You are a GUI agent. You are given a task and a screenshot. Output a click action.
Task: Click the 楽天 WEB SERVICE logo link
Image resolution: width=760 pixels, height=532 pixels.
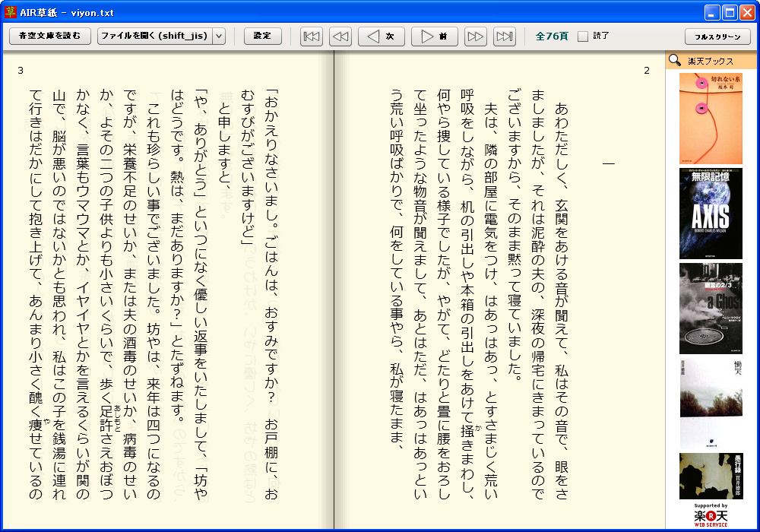tap(711, 515)
